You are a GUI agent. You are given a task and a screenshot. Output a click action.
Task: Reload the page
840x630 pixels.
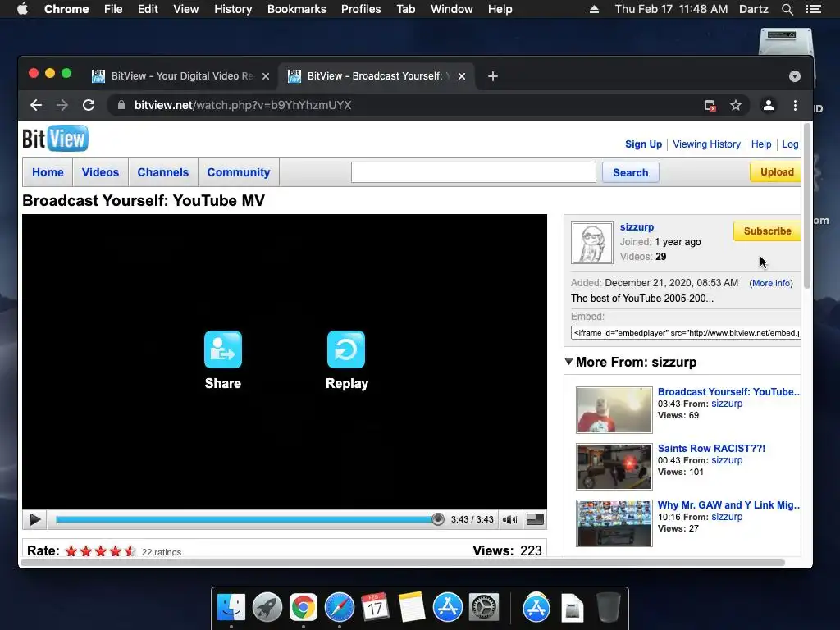click(x=89, y=105)
